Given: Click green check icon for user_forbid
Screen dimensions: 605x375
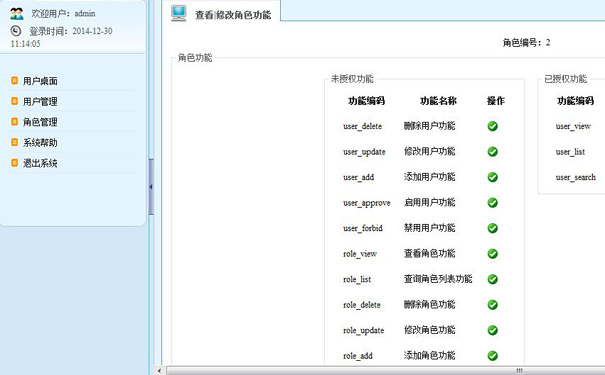Looking at the screenshot, I should [x=492, y=228].
